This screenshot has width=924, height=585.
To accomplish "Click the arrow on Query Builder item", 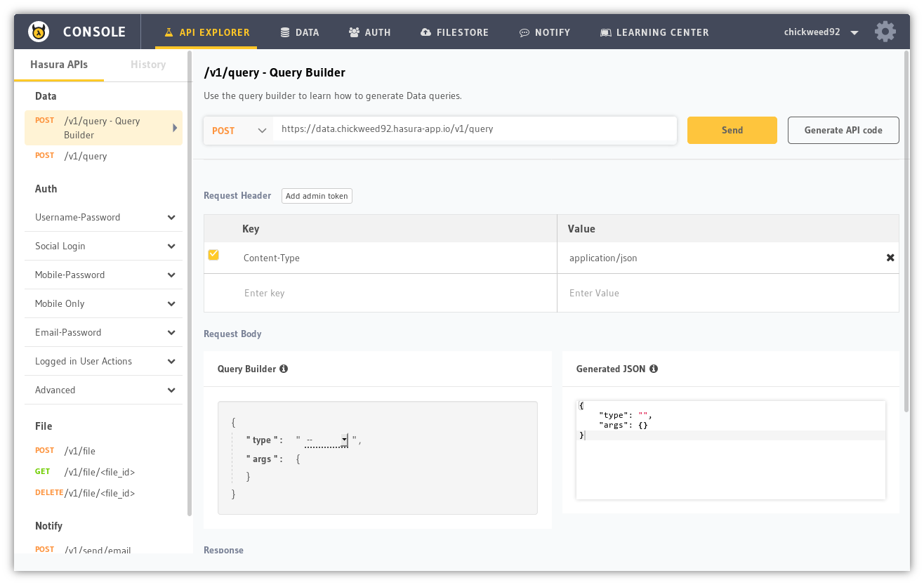I will 175,128.
